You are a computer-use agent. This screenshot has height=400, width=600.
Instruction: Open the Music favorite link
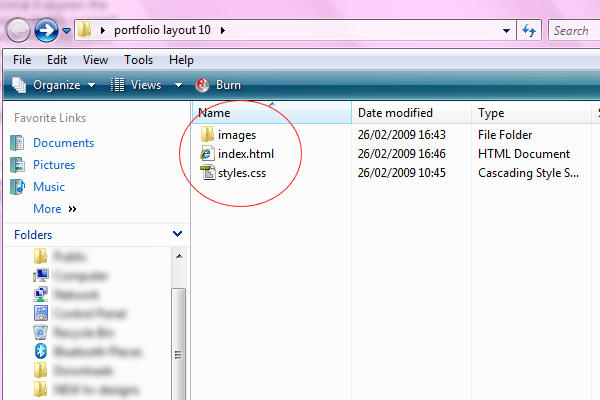coord(49,187)
